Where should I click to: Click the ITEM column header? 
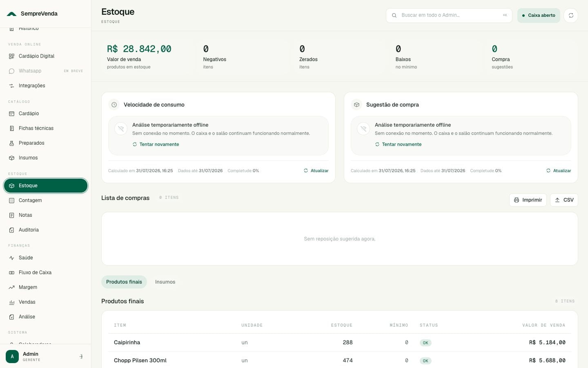click(x=120, y=325)
